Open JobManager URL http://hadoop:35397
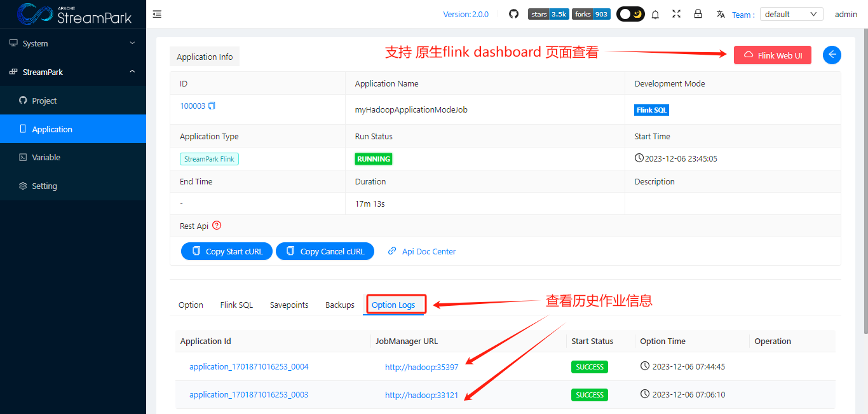The image size is (868, 414). tap(421, 366)
